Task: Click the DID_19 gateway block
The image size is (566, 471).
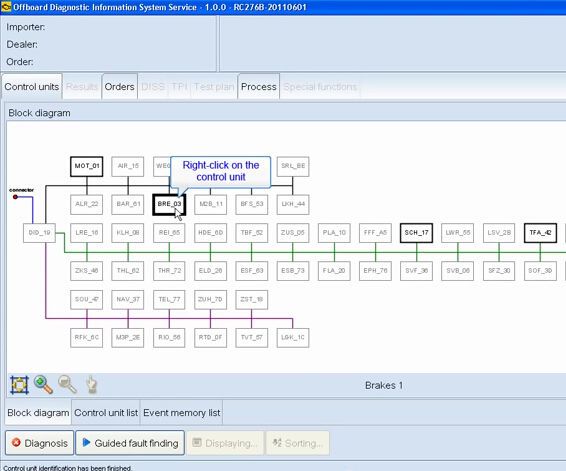Action: coord(39,233)
